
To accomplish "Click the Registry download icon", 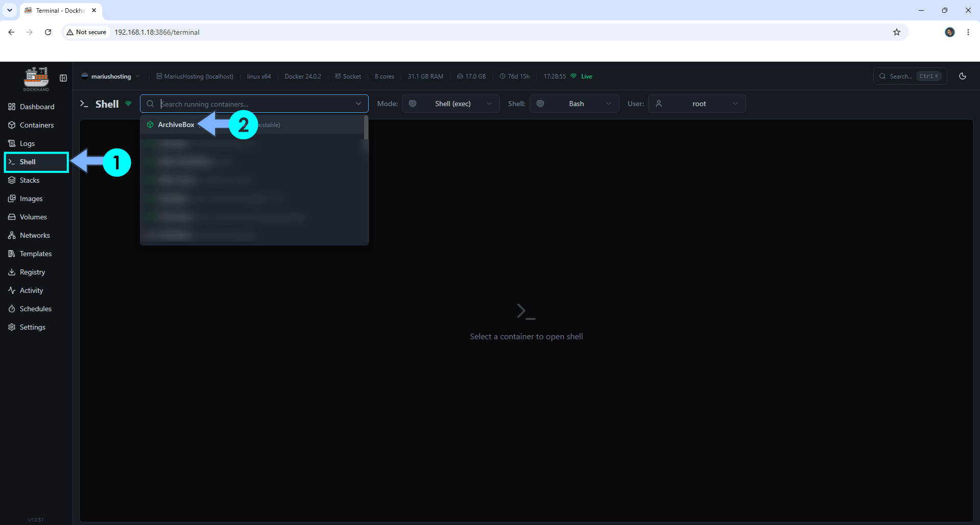I will click(12, 272).
